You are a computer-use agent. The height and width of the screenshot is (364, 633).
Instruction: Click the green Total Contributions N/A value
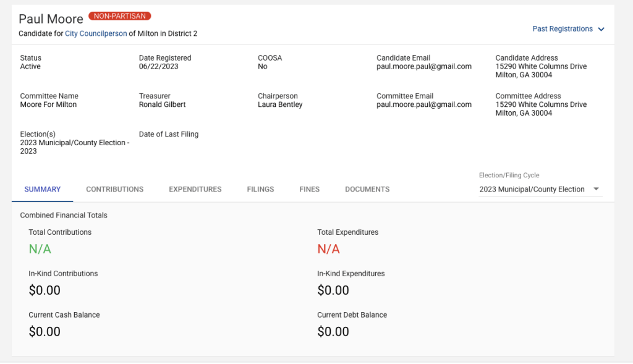tap(40, 249)
